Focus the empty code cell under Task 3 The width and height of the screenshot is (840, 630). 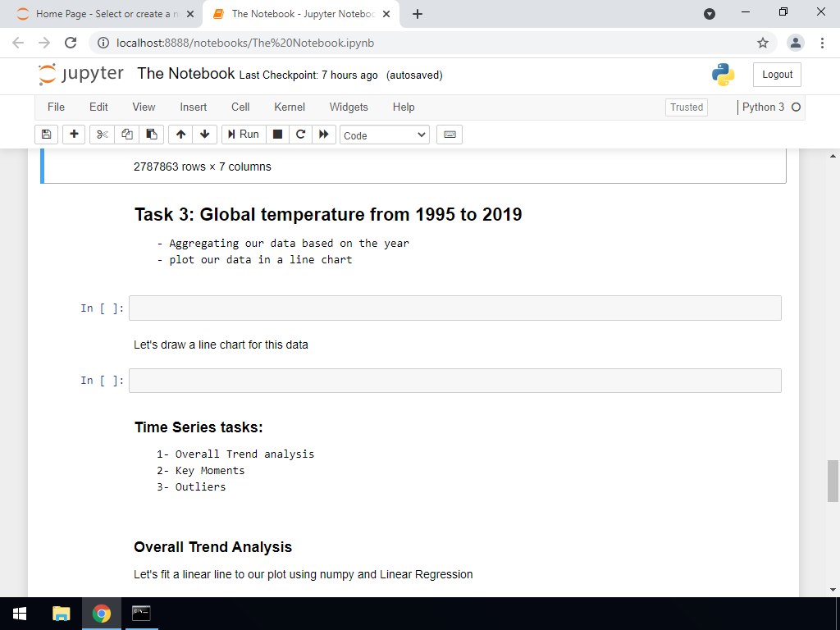point(454,308)
